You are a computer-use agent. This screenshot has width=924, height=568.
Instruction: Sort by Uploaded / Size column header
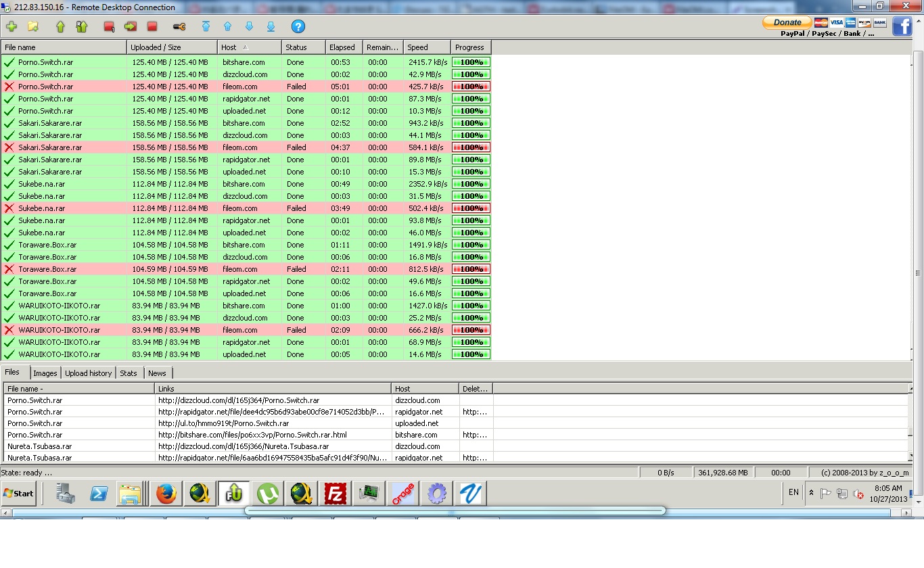coord(172,47)
